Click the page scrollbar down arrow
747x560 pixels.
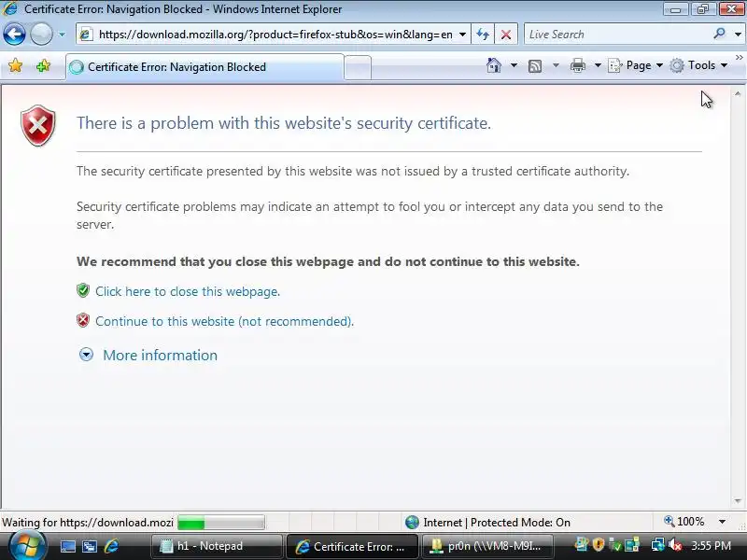tap(738, 501)
